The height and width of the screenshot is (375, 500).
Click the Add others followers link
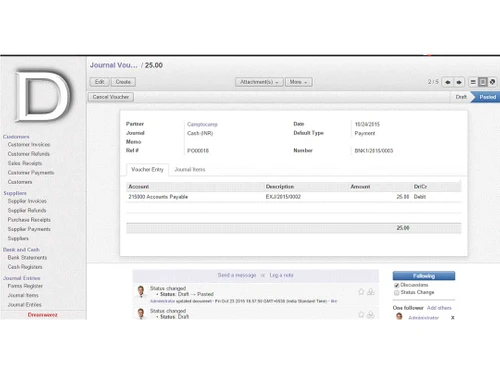pyautogui.click(x=439, y=308)
